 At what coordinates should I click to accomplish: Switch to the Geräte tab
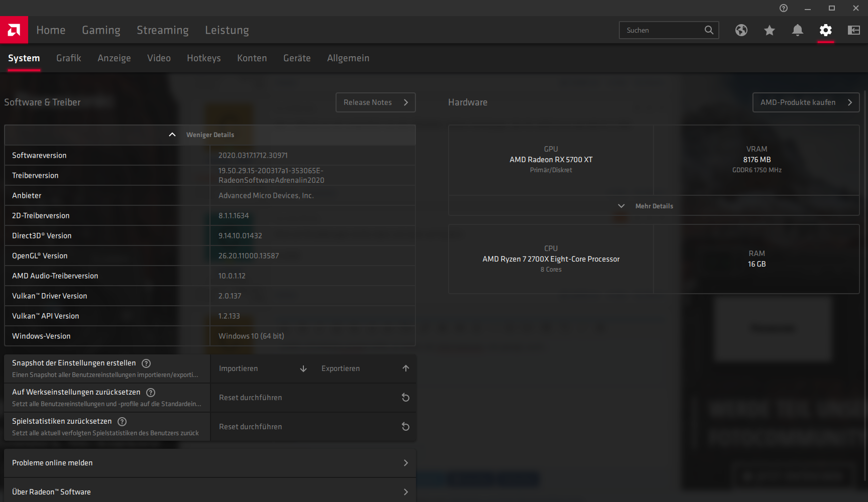(297, 58)
